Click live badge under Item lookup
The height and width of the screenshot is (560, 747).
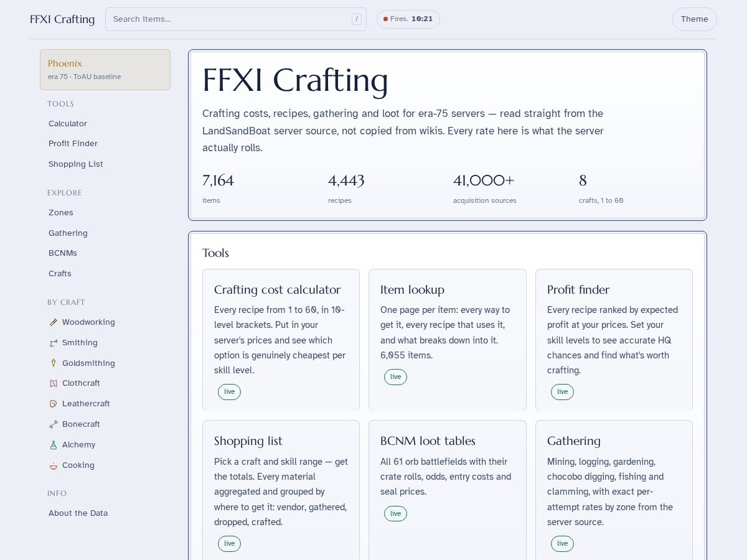(x=395, y=377)
